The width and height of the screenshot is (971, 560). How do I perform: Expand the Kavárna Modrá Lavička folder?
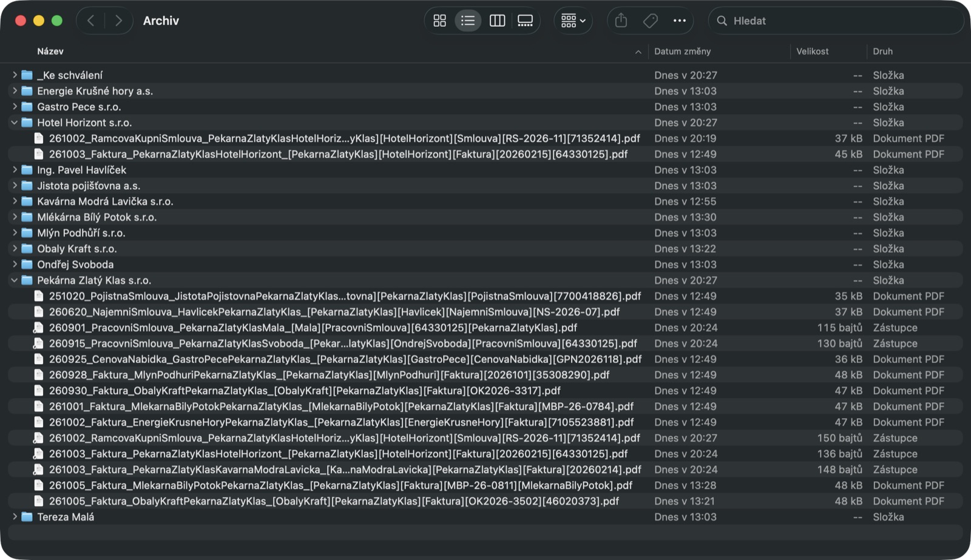15,201
